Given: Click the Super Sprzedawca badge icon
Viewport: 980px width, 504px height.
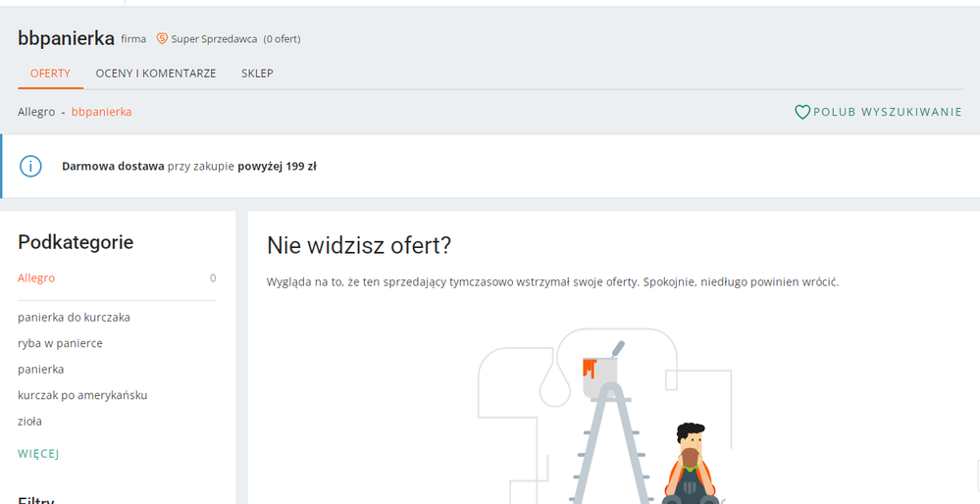Looking at the screenshot, I should [x=162, y=38].
